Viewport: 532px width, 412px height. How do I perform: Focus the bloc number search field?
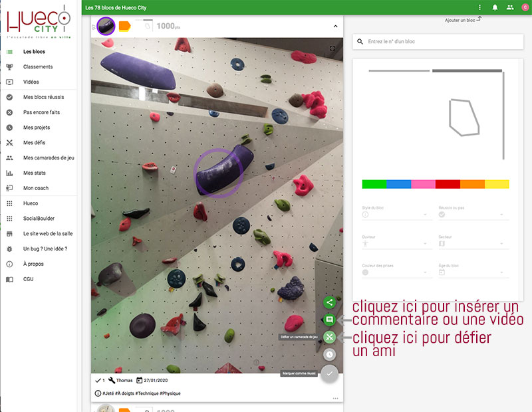[438, 42]
